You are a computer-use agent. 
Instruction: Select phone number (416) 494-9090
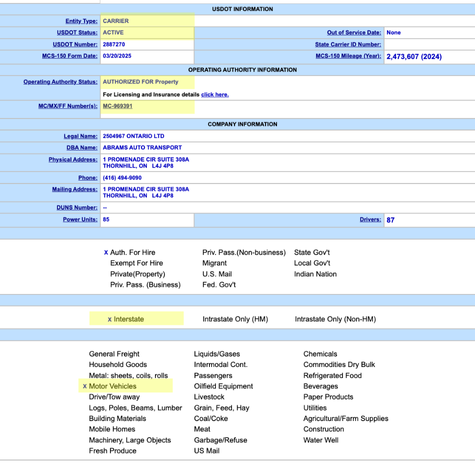(x=122, y=178)
